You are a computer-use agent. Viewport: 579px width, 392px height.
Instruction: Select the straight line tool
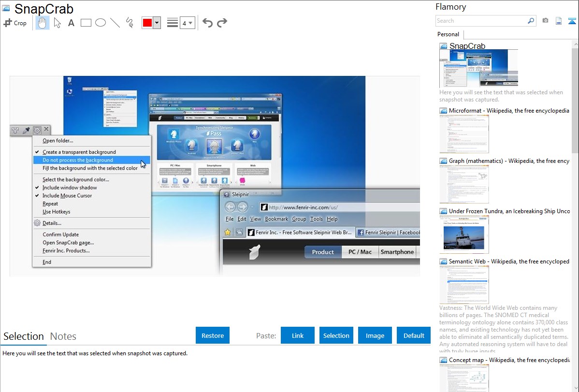(115, 23)
